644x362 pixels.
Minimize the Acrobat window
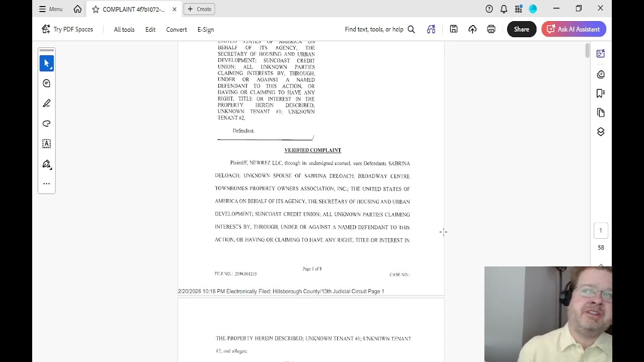pyautogui.click(x=556, y=9)
